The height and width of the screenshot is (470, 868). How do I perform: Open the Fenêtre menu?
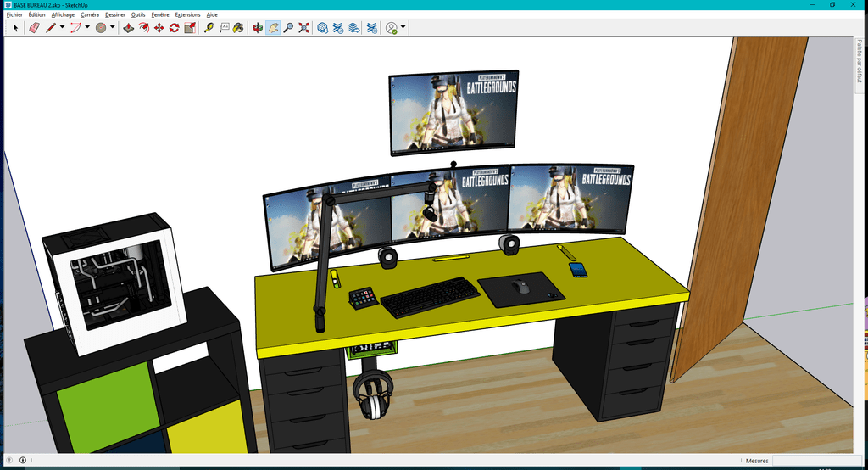(x=160, y=15)
